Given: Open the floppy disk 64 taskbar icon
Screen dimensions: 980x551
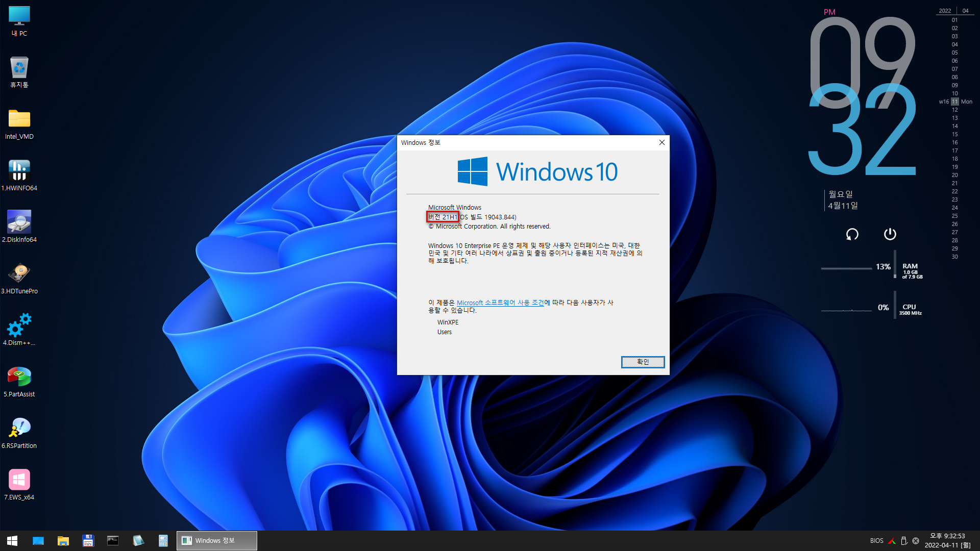Looking at the screenshot, I should [x=88, y=541].
